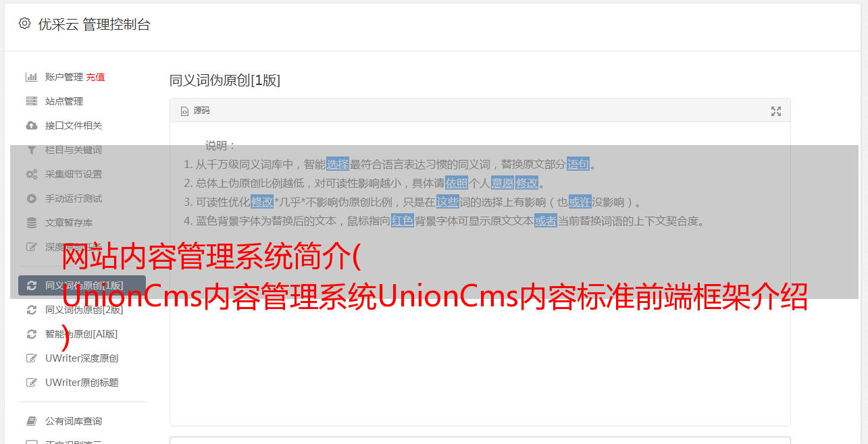Click the highlighted word 红色 in the editor
Viewport: 868px width, 444px height.
403,221
